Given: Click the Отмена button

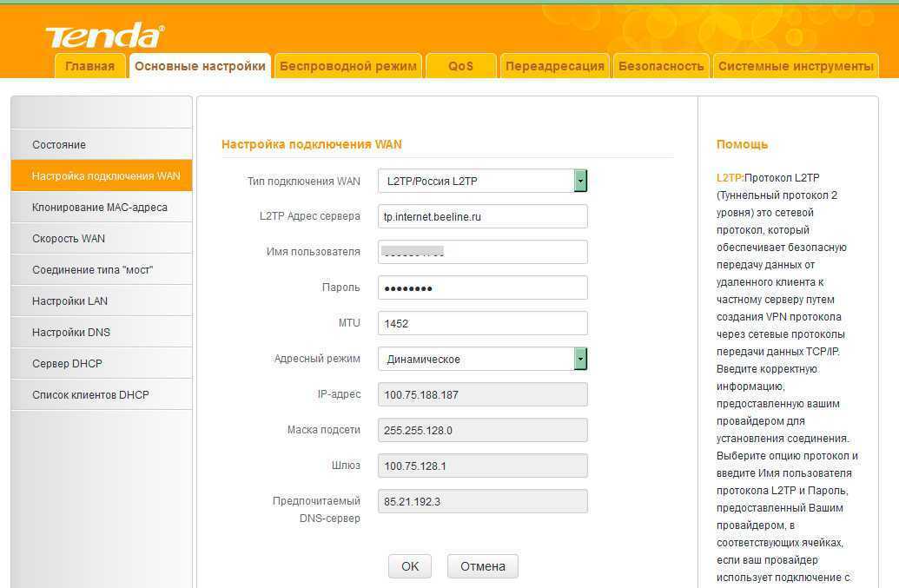Looking at the screenshot, I should coord(483,566).
